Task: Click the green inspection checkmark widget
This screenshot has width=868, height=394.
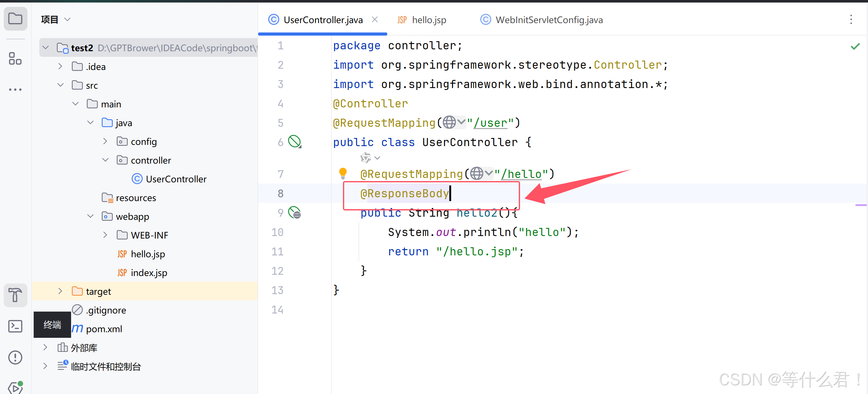Action: [x=855, y=47]
